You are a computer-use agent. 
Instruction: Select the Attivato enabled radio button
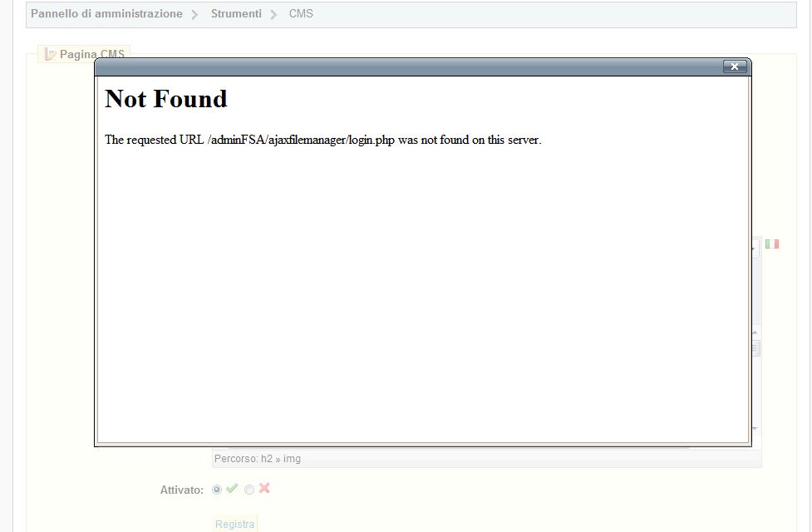pos(217,490)
